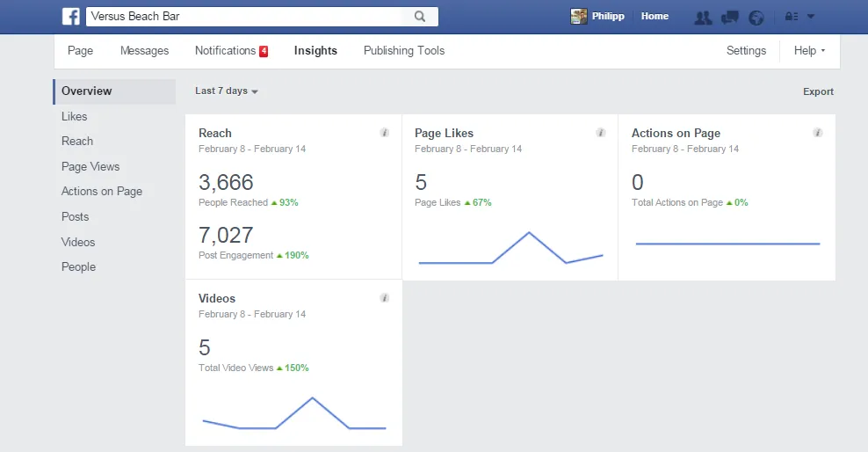The width and height of the screenshot is (868, 452).
Task: Click the Videos card info icon
Action: click(x=384, y=298)
